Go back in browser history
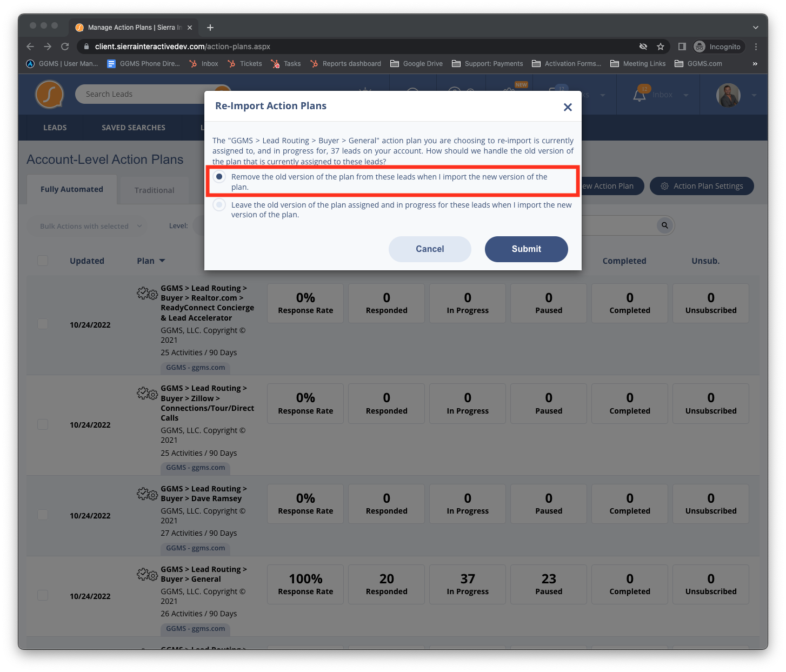 click(x=30, y=46)
